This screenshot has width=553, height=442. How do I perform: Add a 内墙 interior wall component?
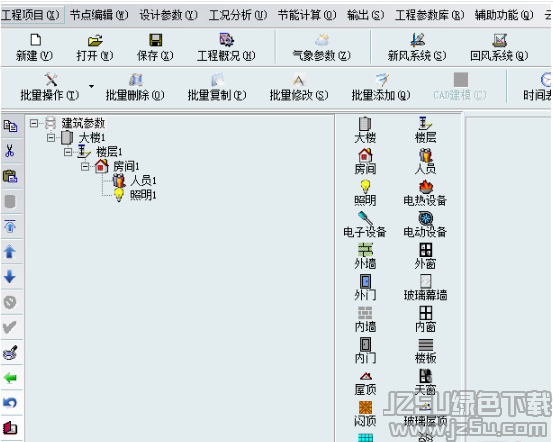click(365, 319)
